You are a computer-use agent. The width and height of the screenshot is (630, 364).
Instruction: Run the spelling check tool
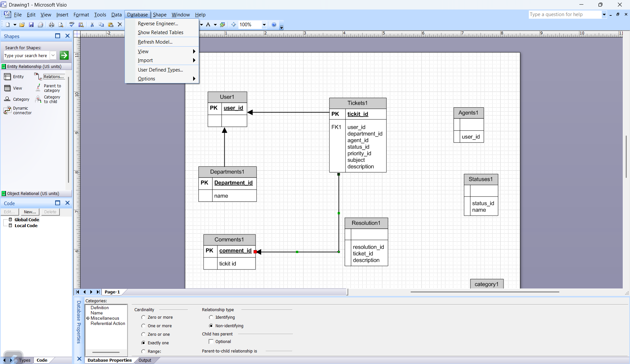click(72, 25)
